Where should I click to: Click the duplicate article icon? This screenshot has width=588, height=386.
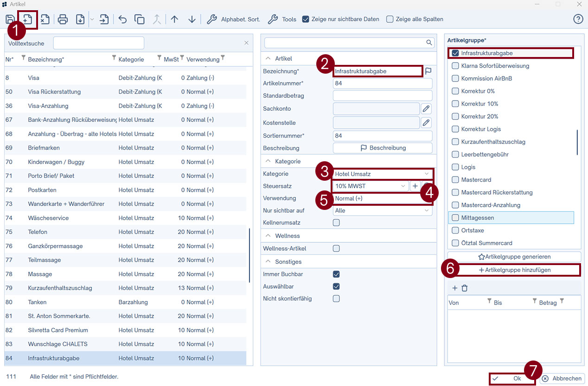click(x=140, y=19)
